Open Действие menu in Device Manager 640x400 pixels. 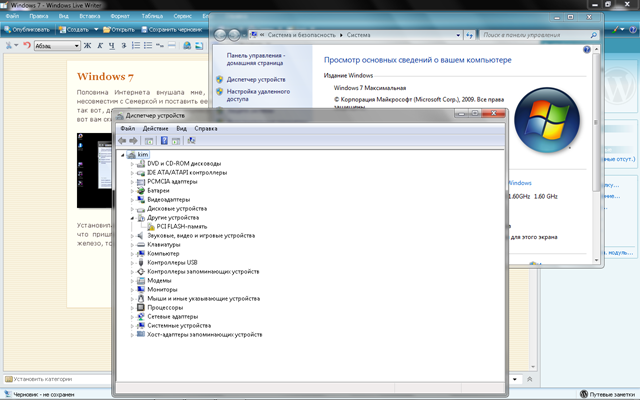pyautogui.click(x=156, y=129)
